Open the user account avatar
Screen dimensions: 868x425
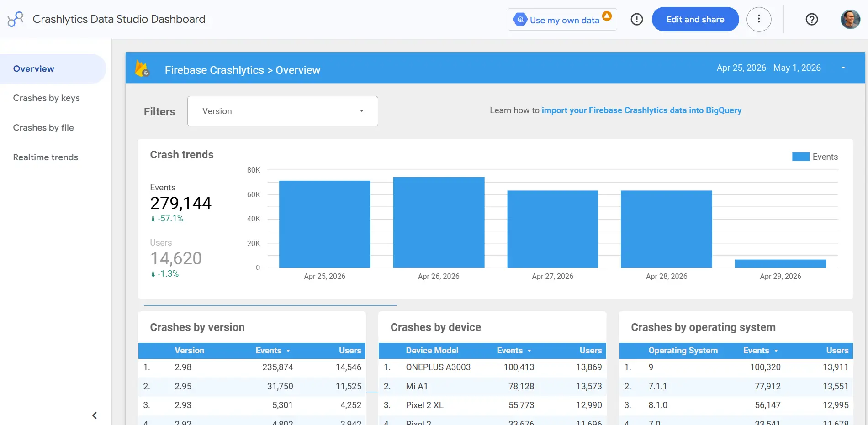point(850,19)
